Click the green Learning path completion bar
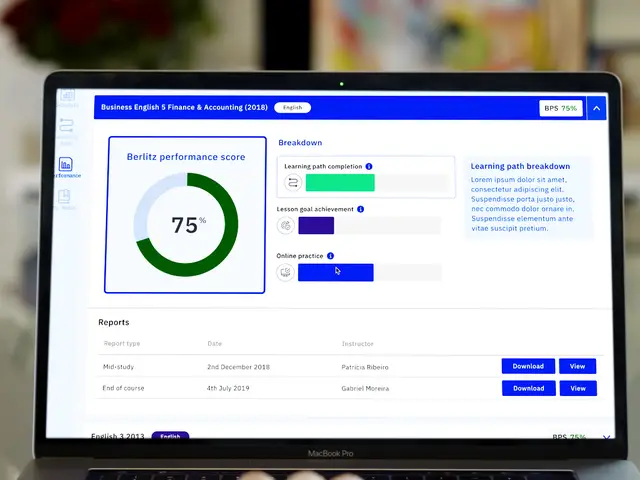 [340, 182]
